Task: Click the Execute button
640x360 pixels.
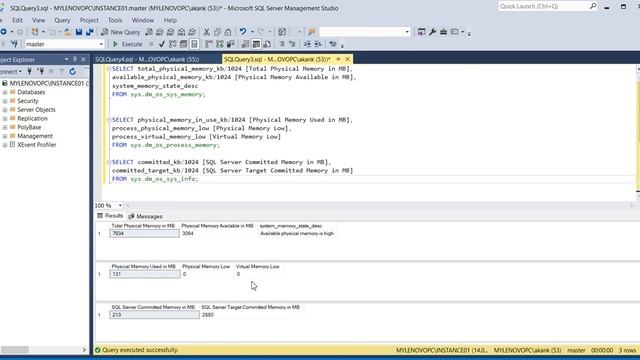Action: 128,44
